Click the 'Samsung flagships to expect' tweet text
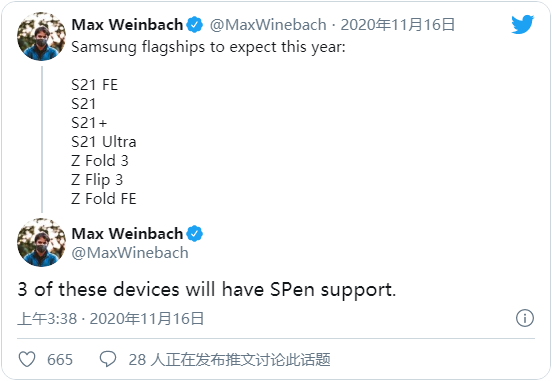 point(208,47)
